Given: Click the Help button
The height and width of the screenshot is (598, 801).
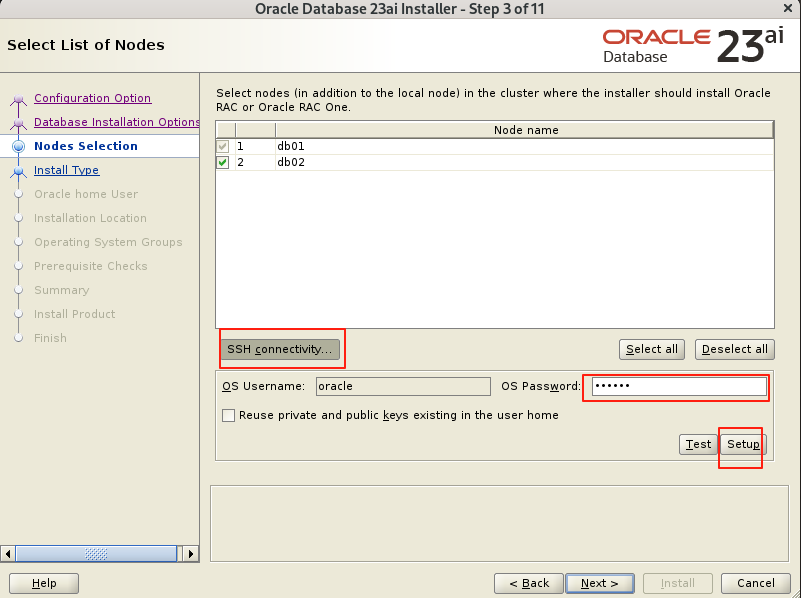Looking at the screenshot, I should point(44,583).
